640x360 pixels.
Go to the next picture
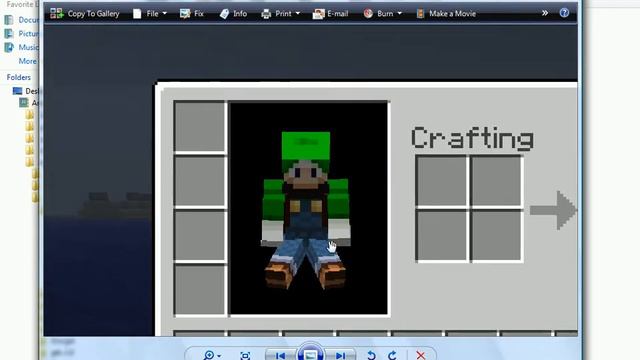tap(341, 356)
